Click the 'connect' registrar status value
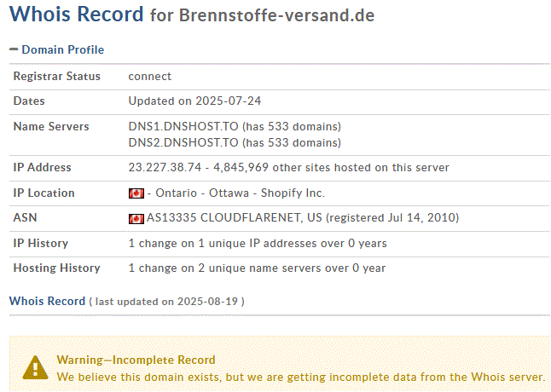This screenshot has width=551, height=392. (150, 77)
